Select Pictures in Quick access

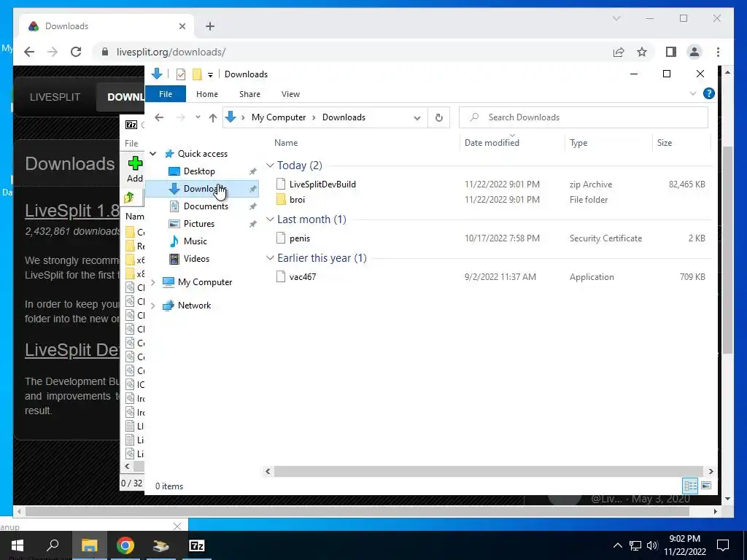(198, 224)
